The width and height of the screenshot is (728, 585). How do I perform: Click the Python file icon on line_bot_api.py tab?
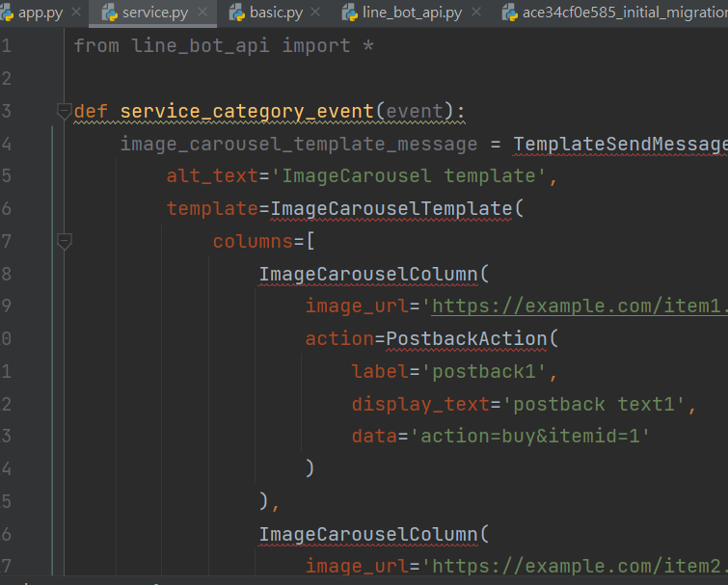pos(350,13)
